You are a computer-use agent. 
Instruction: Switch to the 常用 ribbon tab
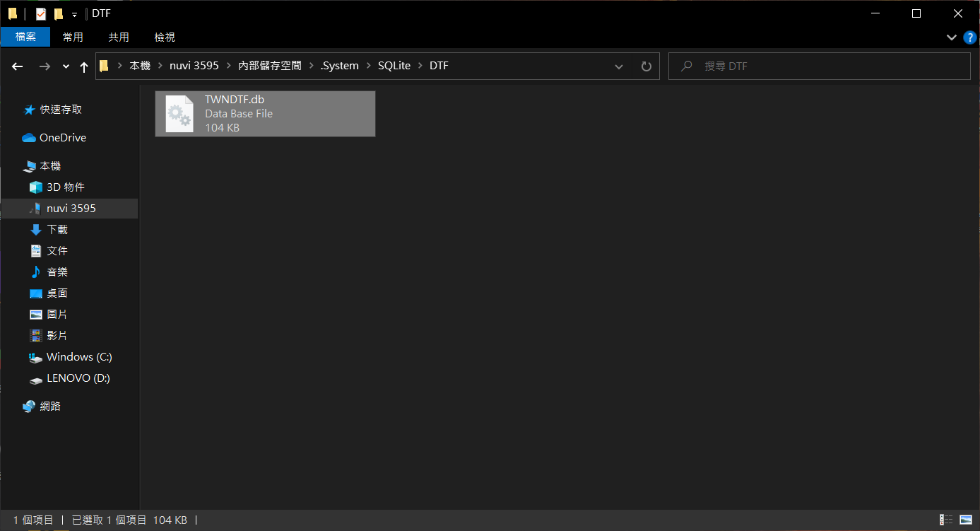tap(73, 37)
